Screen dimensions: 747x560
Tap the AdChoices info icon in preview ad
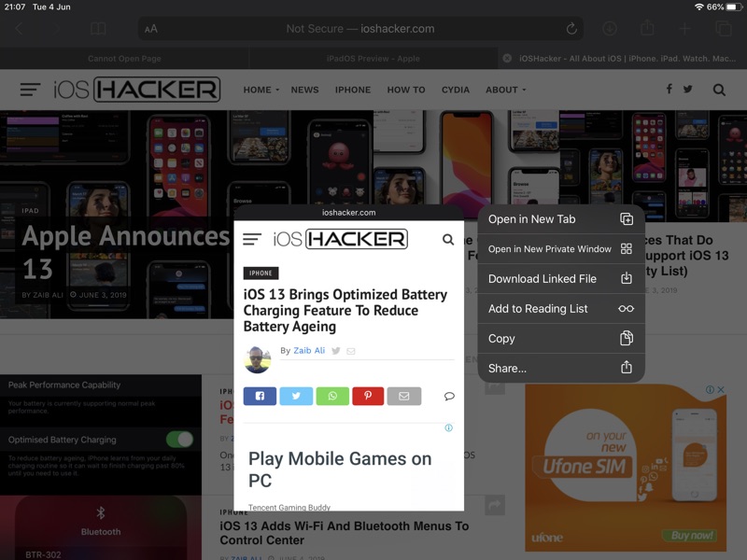coord(449,427)
